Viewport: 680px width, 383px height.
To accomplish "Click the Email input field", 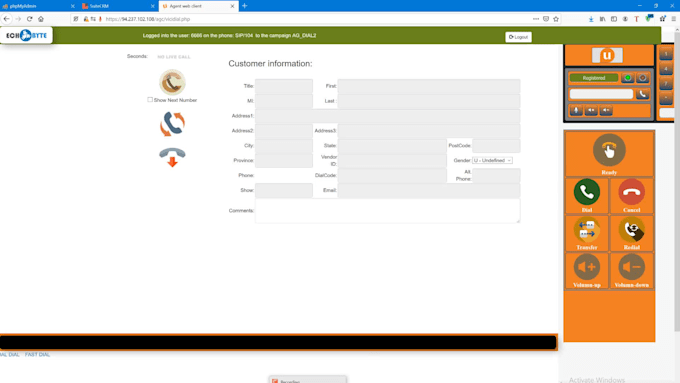I will click(429, 190).
